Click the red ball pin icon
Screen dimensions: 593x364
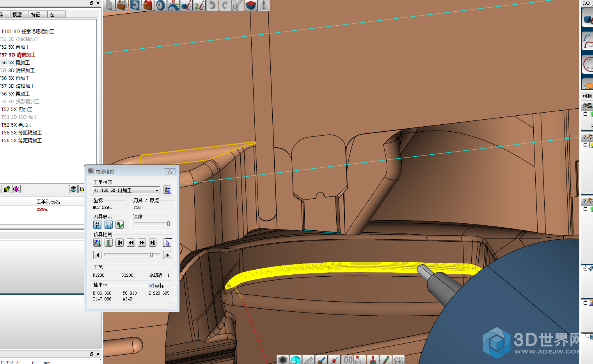(360, 360)
